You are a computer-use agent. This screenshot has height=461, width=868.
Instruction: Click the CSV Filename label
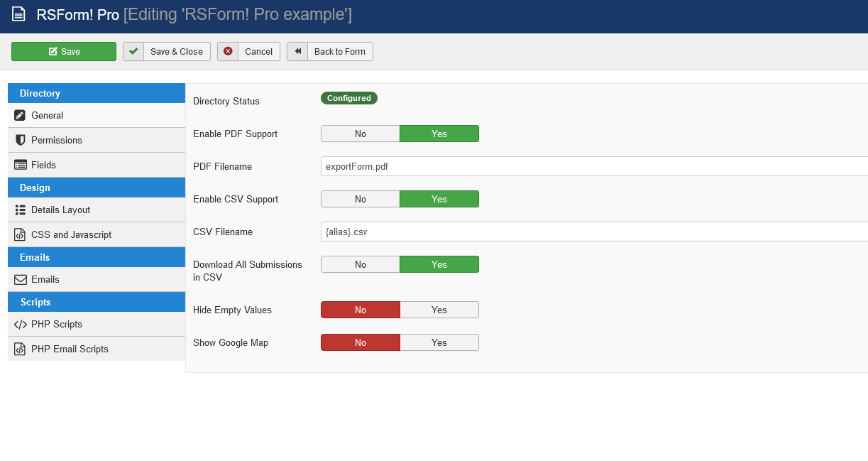(223, 232)
